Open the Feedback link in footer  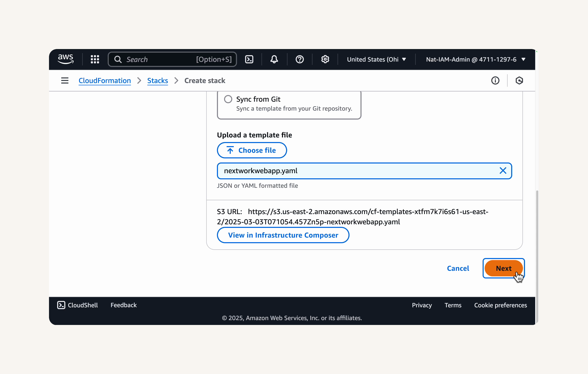coord(124,305)
